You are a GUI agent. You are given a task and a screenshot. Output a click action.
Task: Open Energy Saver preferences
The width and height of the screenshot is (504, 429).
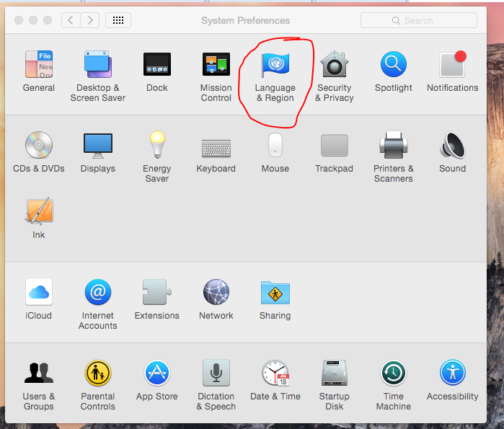tap(157, 145)
